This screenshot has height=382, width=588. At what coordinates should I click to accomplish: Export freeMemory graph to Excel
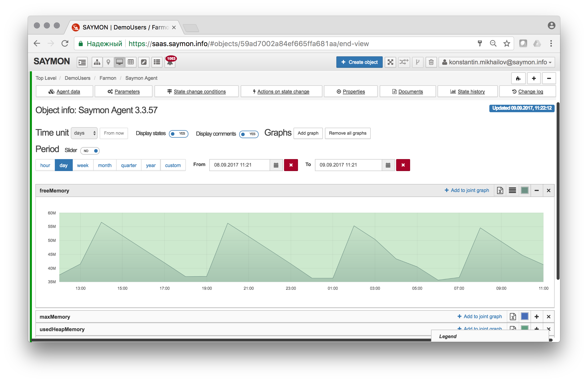pos(500,191)
